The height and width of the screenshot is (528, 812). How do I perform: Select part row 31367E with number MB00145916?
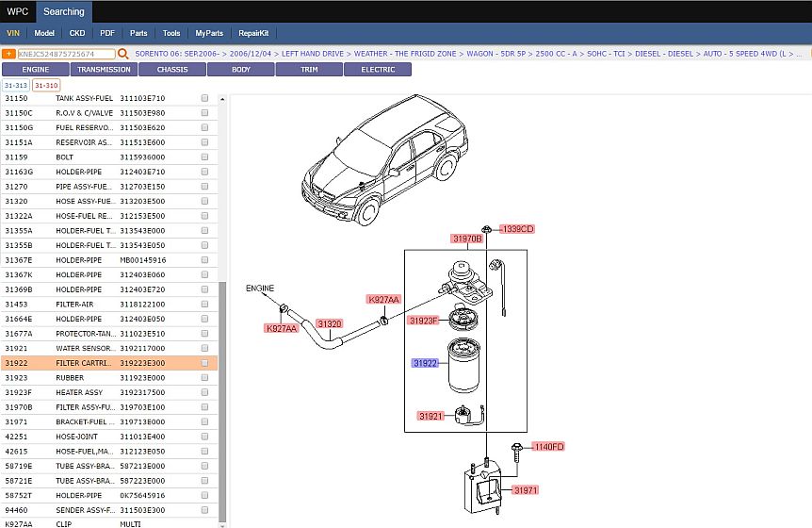(109, 260)
